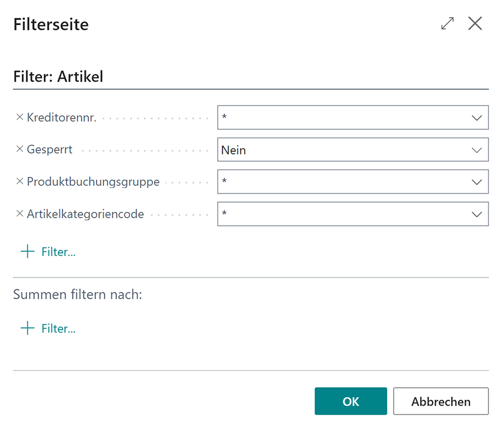Viewport: 504px width, 427px height.
Task: Remove the Artikelkategoriencode filter
Action: click(18, 214)
